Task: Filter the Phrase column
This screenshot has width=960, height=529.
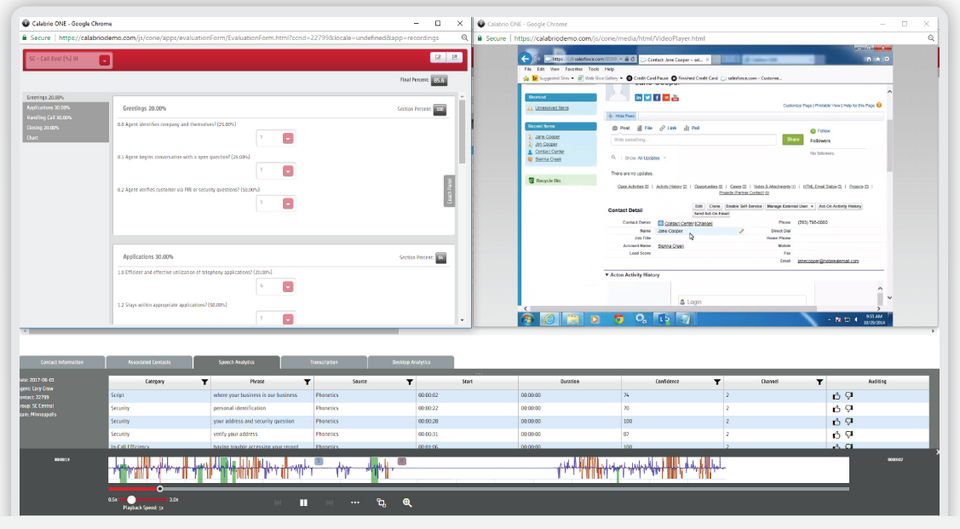Action: 307,382
